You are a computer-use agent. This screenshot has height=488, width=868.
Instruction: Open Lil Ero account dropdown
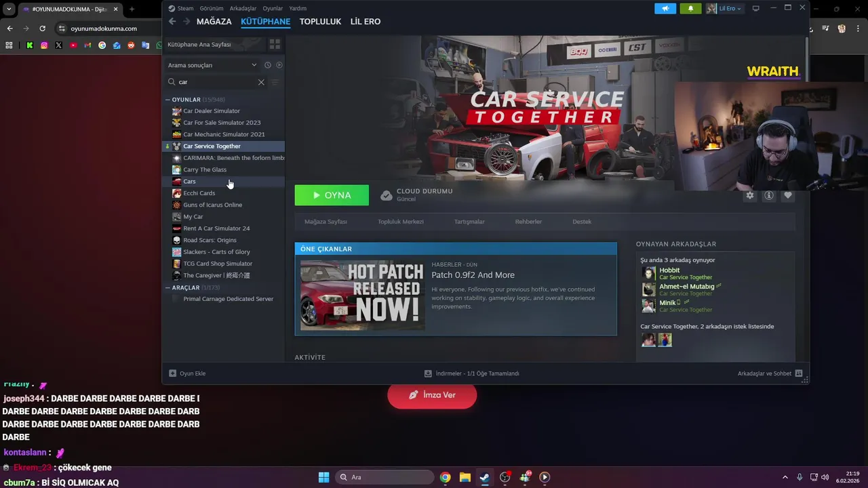[725, 8]
